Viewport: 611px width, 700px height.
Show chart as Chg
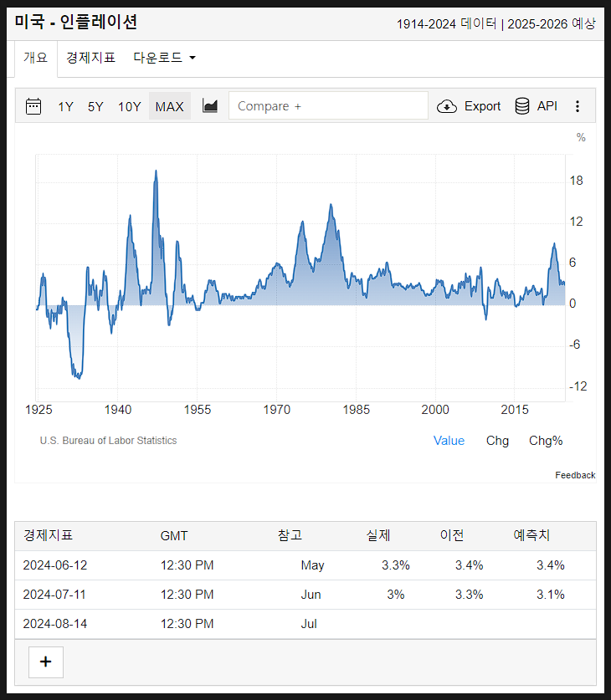pyautogui.click(x=497, y=441)
